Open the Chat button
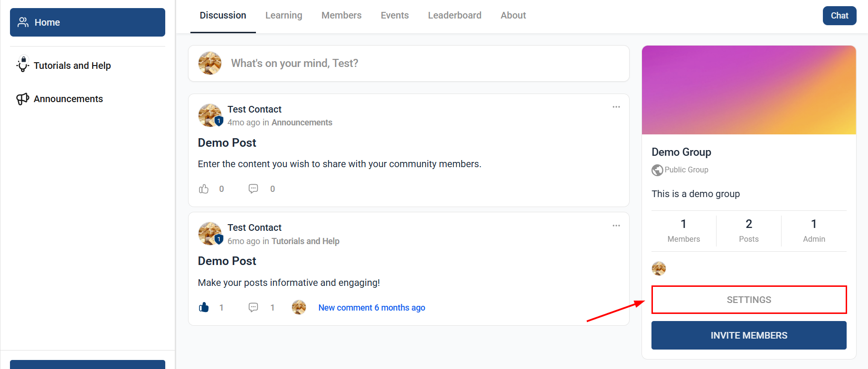This screenshot has height=369, width=868. (x=840, y=16)
